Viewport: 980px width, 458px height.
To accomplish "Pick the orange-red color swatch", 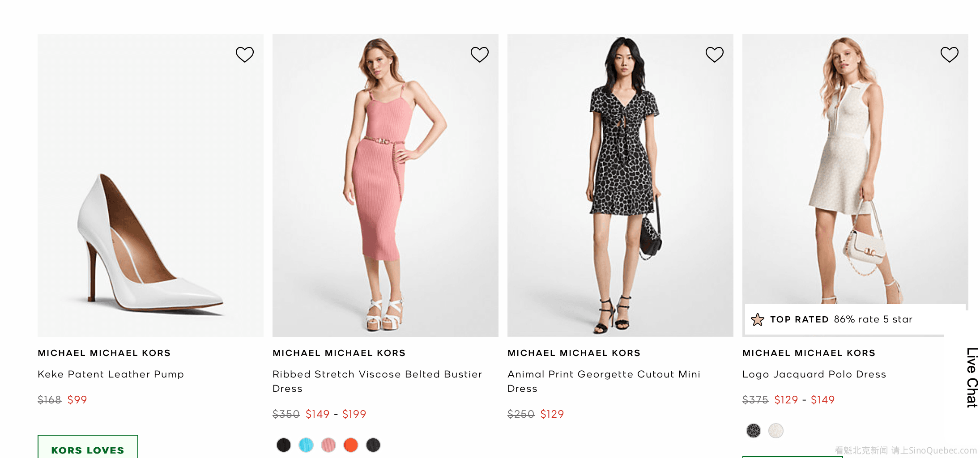I will point(351,445).
